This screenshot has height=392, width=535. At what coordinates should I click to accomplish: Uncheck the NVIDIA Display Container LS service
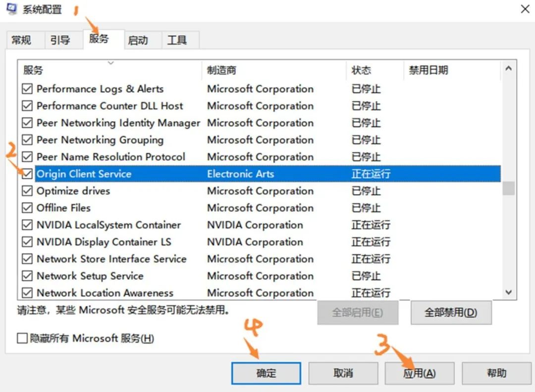(27, 242)
